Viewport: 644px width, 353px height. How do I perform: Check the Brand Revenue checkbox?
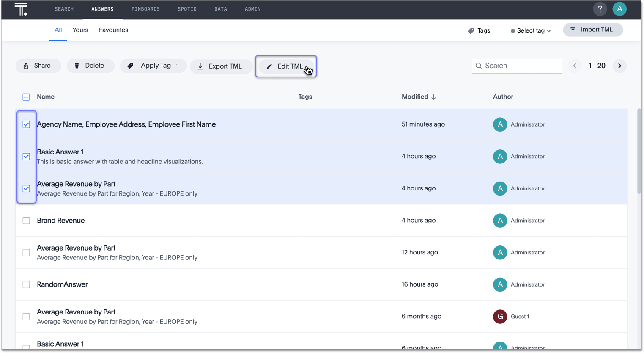click(26, 221)
